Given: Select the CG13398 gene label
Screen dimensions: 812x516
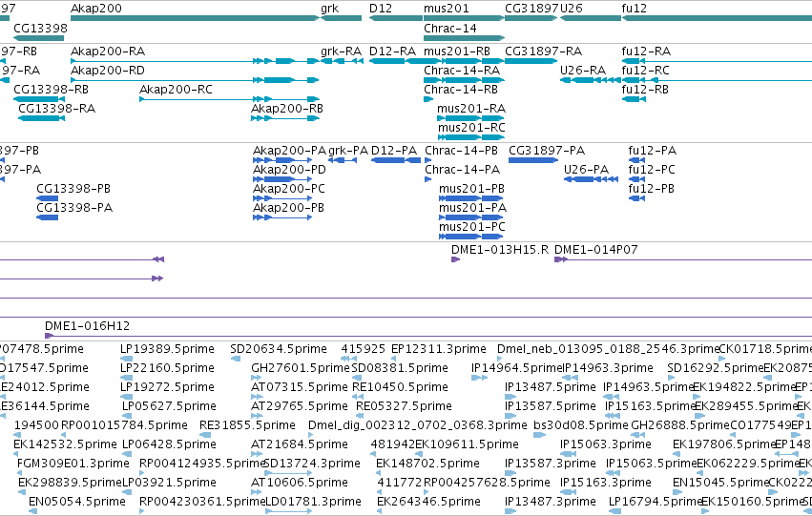Looking at the screenshot, I should point(40,28).
